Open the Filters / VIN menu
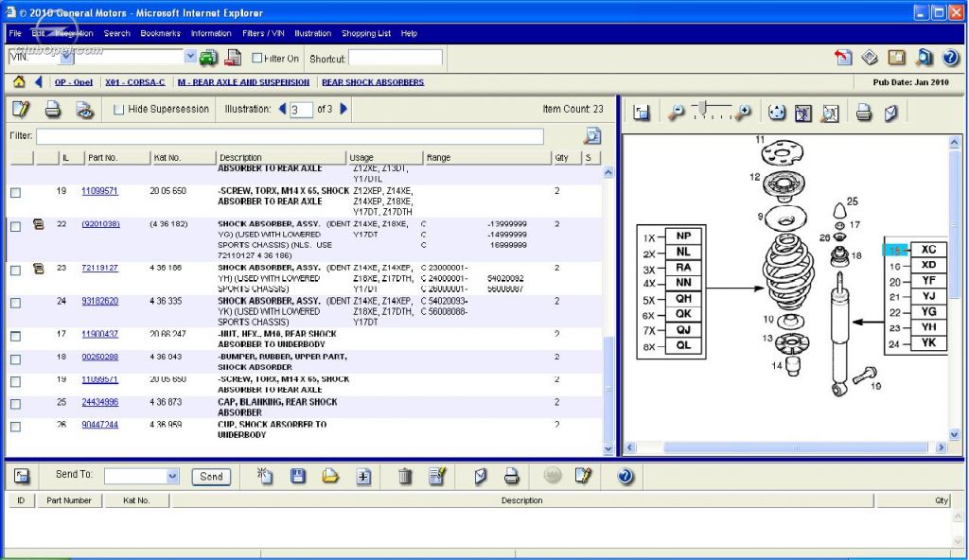The image size is (969, 560). click(263, 33)
